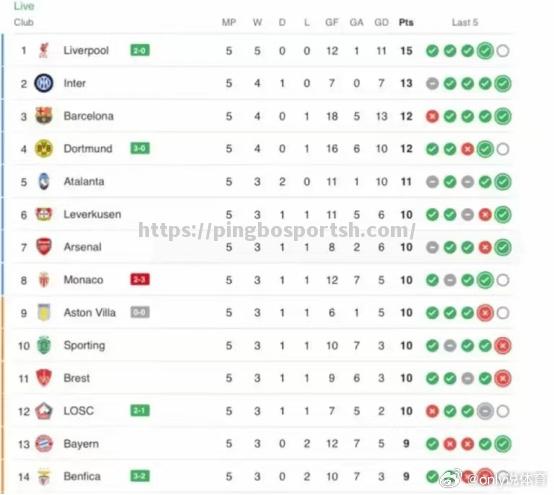Open the Brest team name link
Viewport: 554px width, 495px height.
pyautogui.click(x=77, y=378)
